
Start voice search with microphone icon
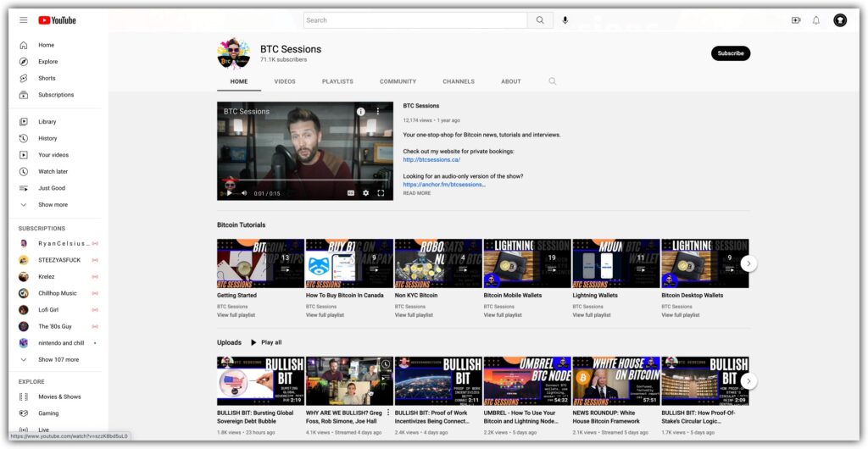click(x=565, y=20)
